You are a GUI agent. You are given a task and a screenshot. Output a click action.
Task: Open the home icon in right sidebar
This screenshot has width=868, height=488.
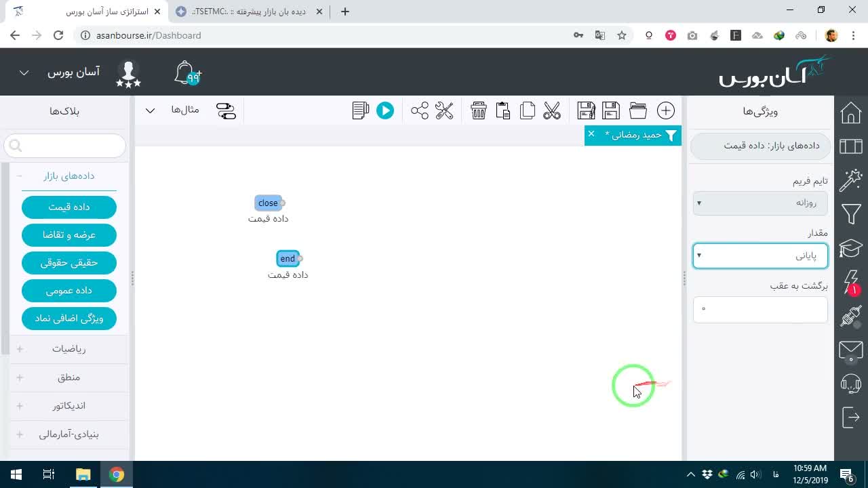[850, 113]
